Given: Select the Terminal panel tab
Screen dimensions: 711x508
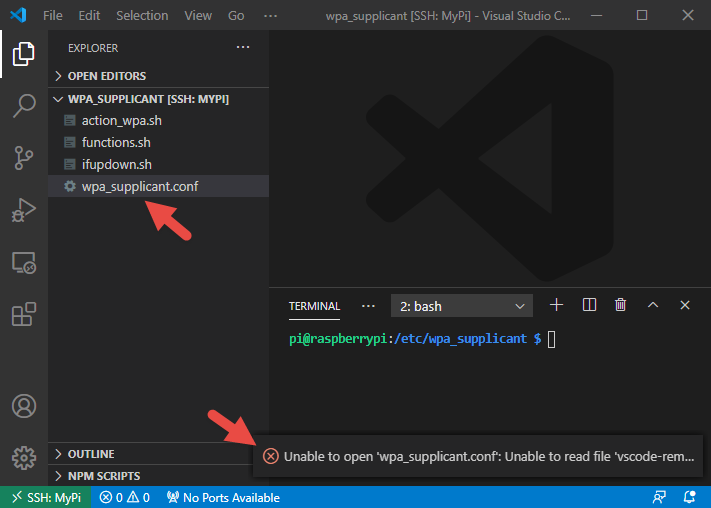Looking at the screenshot, I should [314, 306].
